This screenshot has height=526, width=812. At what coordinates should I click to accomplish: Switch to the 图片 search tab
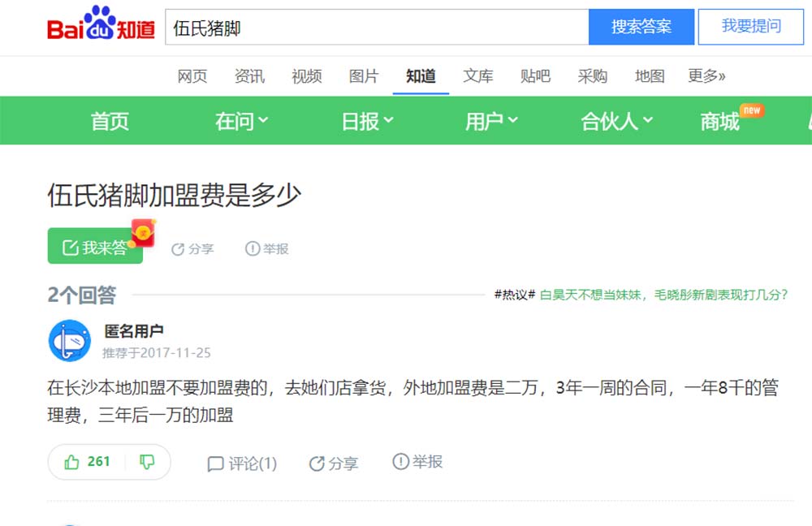point(364,76)
